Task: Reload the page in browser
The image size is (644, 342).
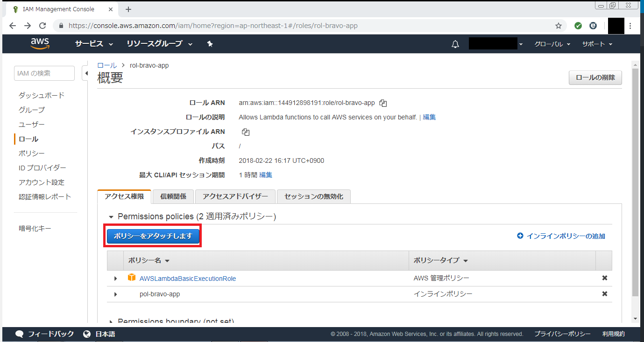Action: point(42,26)
